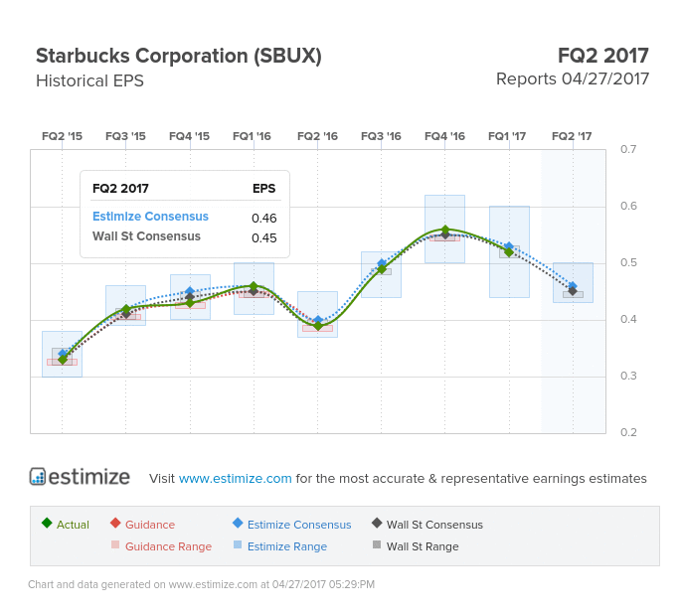This screenshot has width=681, height=616.
Task: Click the 'EPS' tooltip column header
Action: click(264, 189)
